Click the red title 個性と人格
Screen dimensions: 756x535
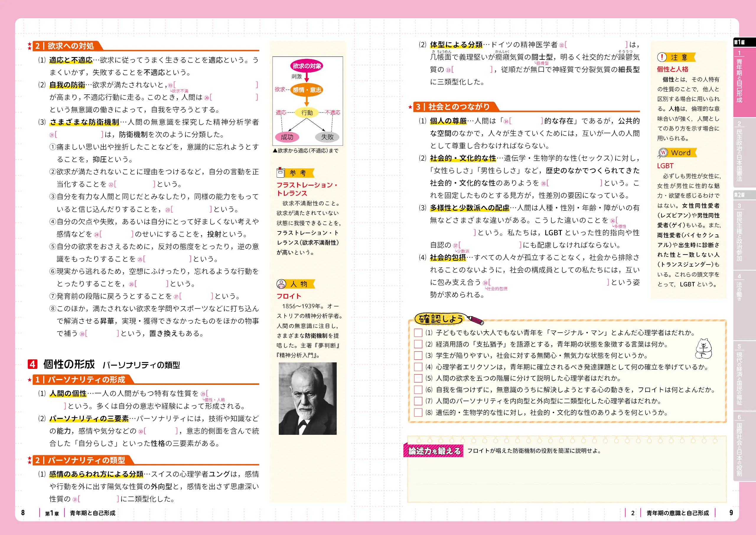click(x=672, y=69)
